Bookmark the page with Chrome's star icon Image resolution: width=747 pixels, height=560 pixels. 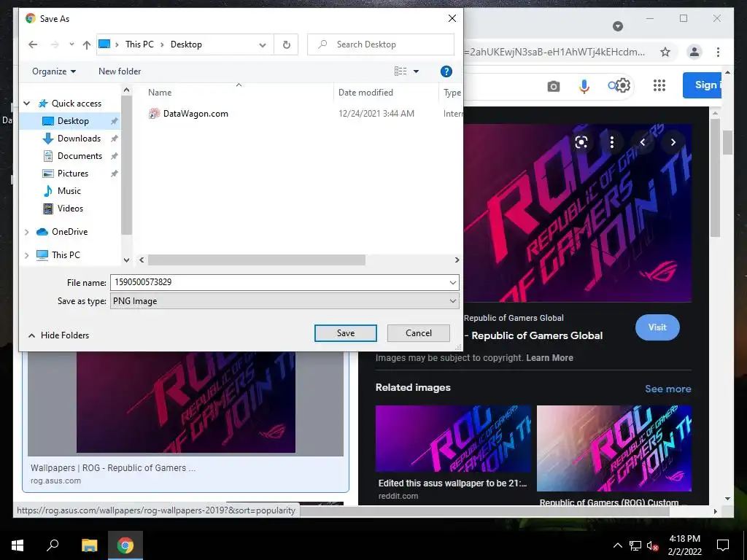[665, 52]
